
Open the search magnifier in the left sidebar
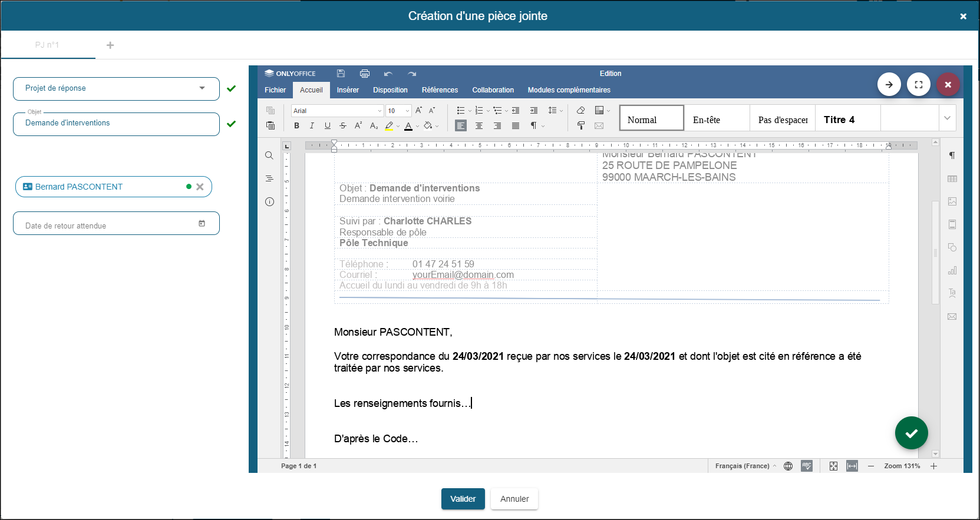(269, 155)
